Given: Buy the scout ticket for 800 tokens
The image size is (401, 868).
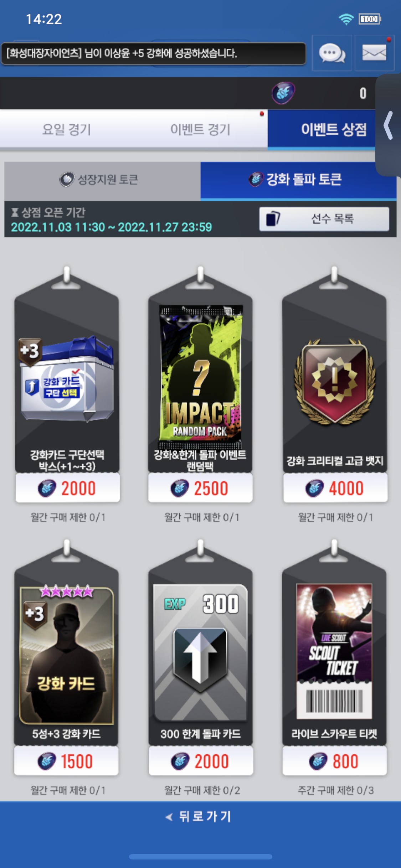Looking at the screenshot, I should pyautogui.click(x=334, y=761).
